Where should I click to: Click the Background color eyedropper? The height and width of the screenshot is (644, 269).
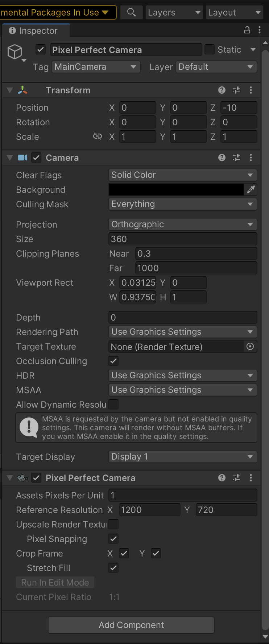251,189
